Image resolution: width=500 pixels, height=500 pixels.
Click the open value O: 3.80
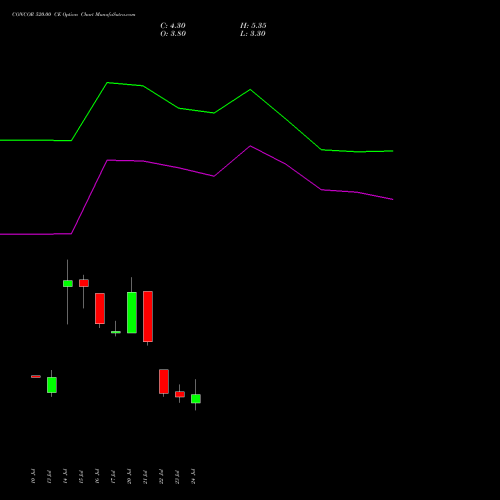(173, 34)
